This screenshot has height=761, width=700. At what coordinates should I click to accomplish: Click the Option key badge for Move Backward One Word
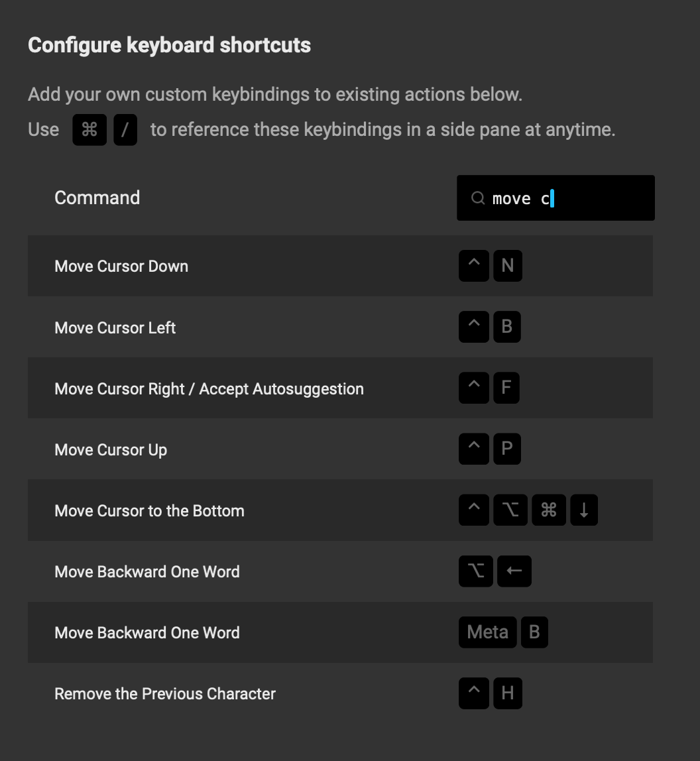point(476,571)
